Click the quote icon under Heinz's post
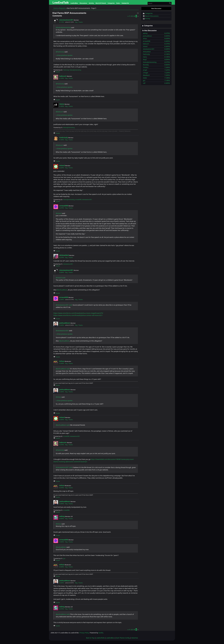This screenshot has height=644, width=224. [54, 133]
